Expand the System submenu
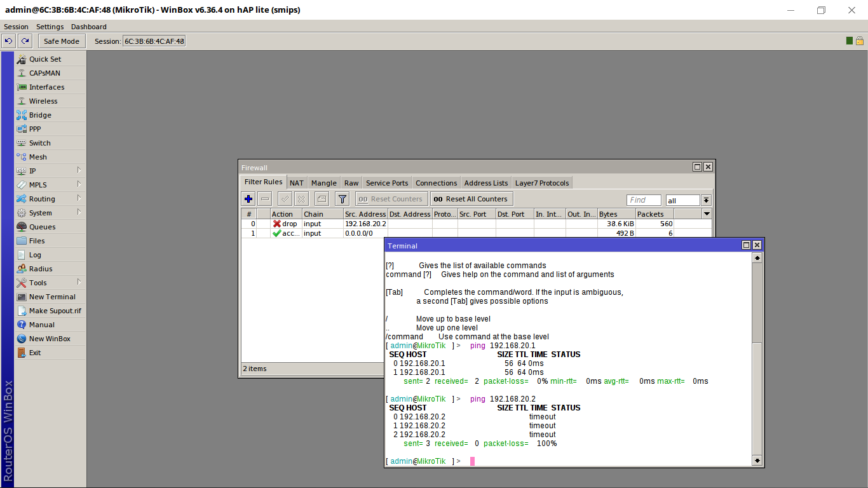This screenshot has width=868, height=488. tap(50, 213)
